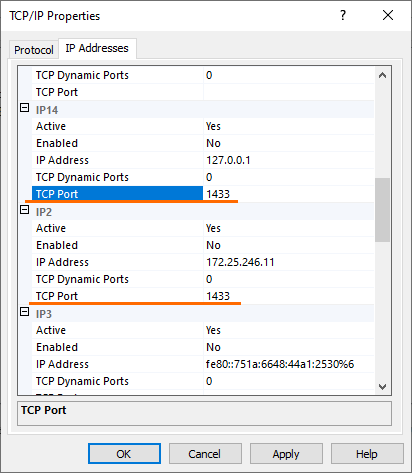Select IP2 TCP Port value field

[x=289, y=296]
